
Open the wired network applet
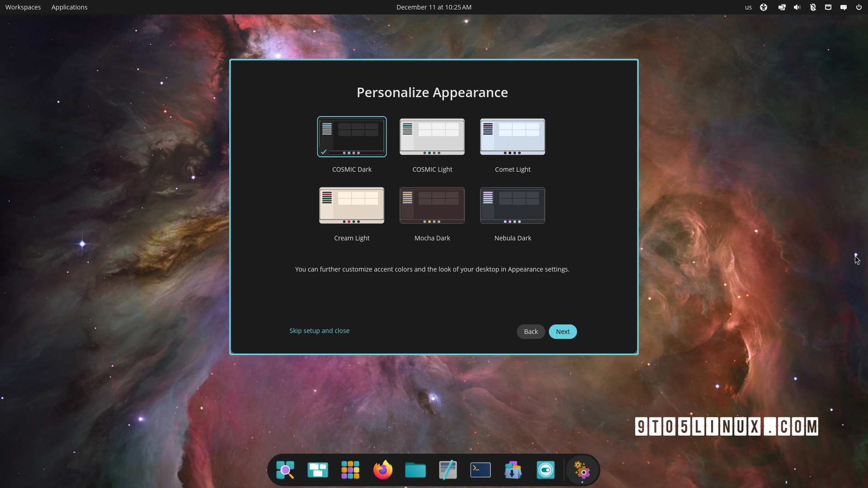pos(828,7)
